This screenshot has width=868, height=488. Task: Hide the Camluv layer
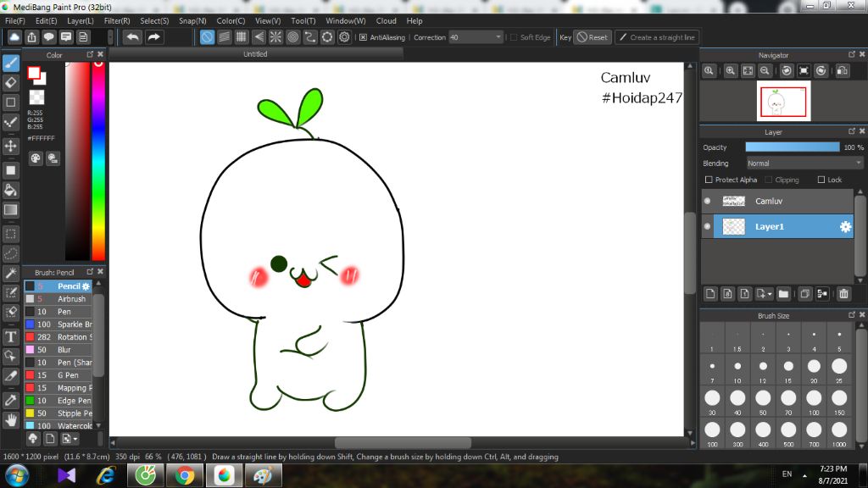[707, 201]
